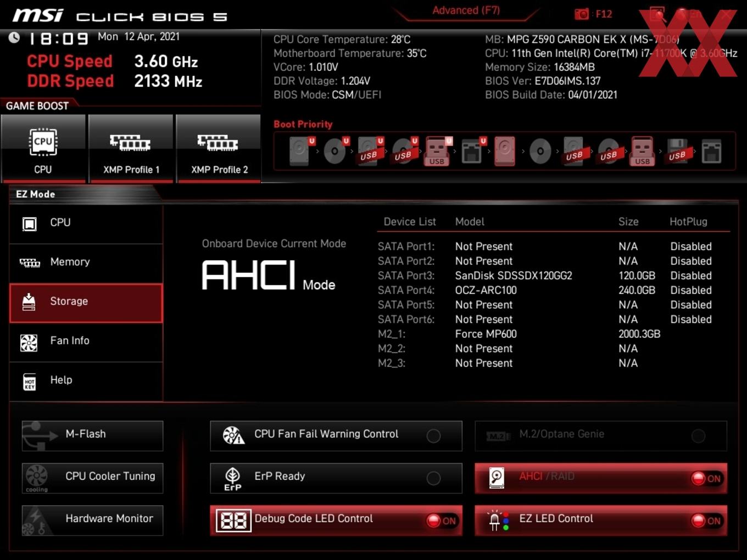Open the CPU section in EZ Mode sidebar
The height and width of the screenshot is (560, 747).
coord(86,223)
